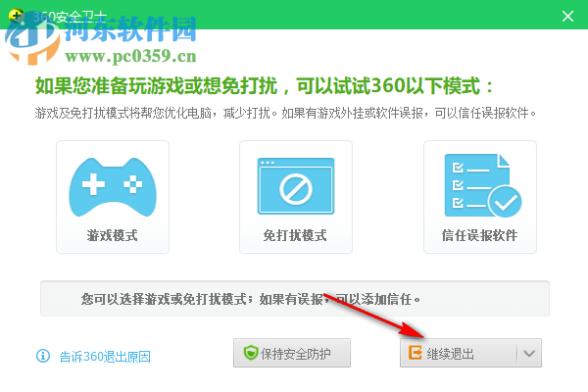This screenshot has width=588, height=392.
Task: Open the 游戏模式 gamepad card
Action: [x=113, y=197]
